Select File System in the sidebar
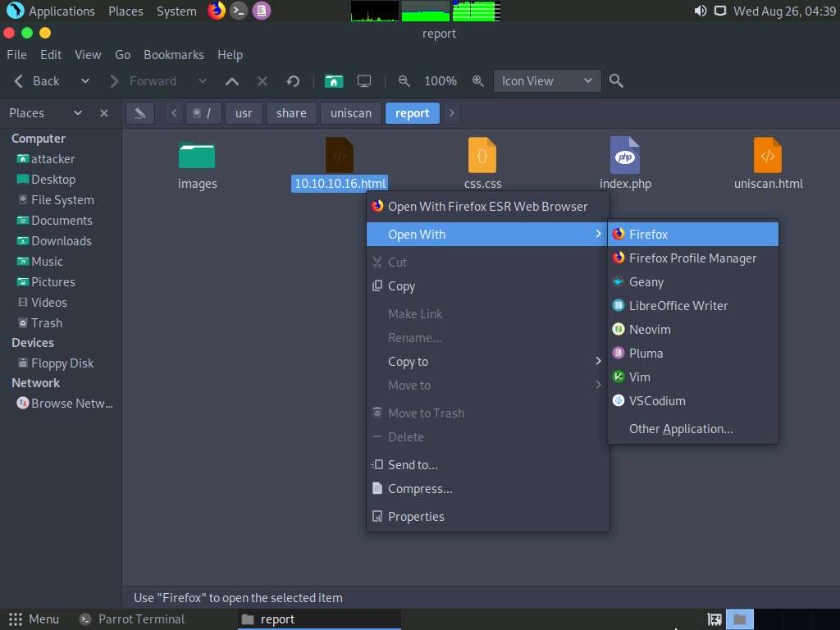840x630 pixels. (x=61, y=200)
